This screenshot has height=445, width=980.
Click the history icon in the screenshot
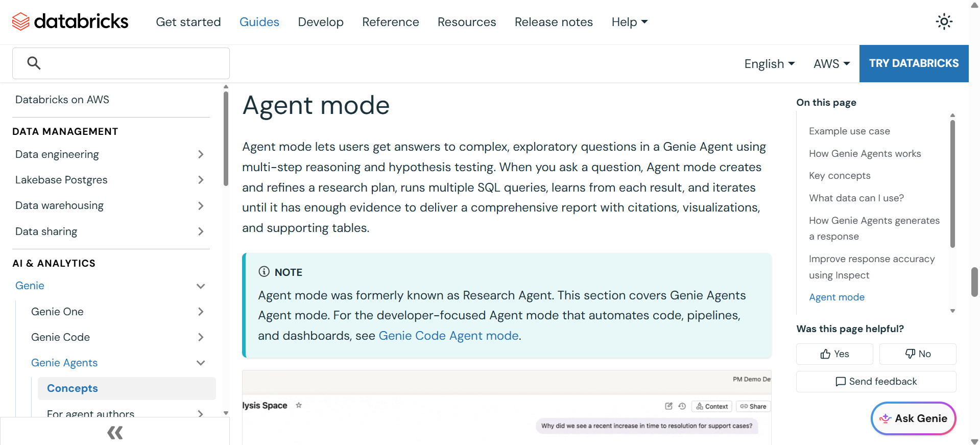[x=682, y=406]
